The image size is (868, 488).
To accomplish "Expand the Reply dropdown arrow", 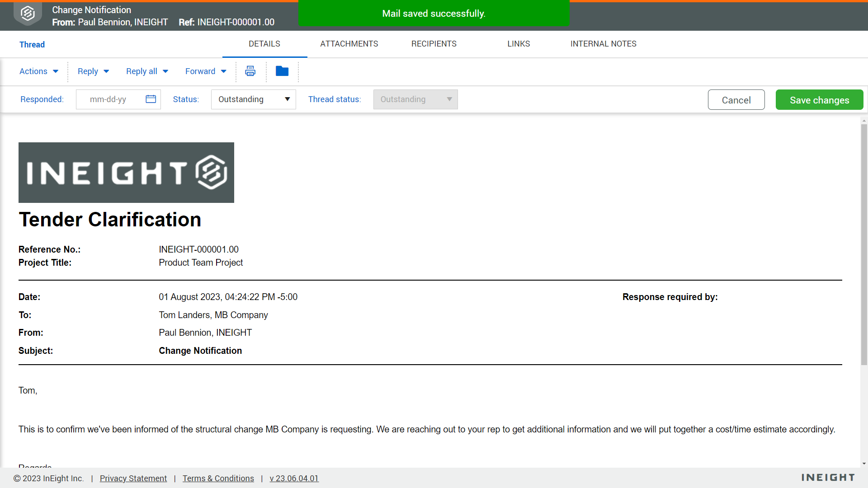I will (106, 71).
